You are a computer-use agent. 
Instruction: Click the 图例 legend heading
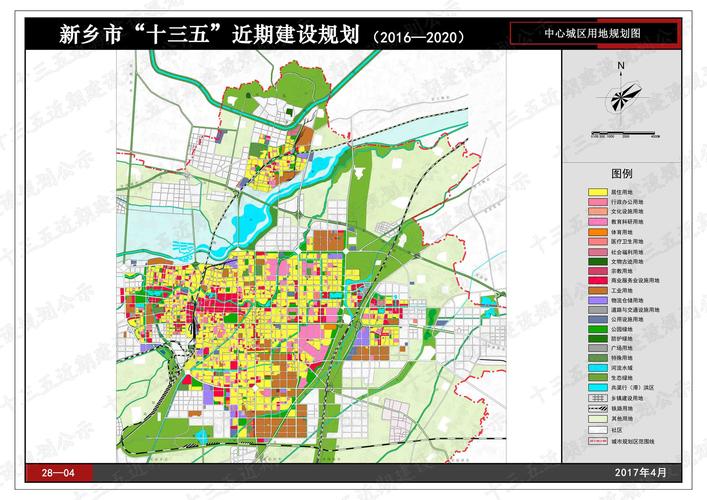621,173
